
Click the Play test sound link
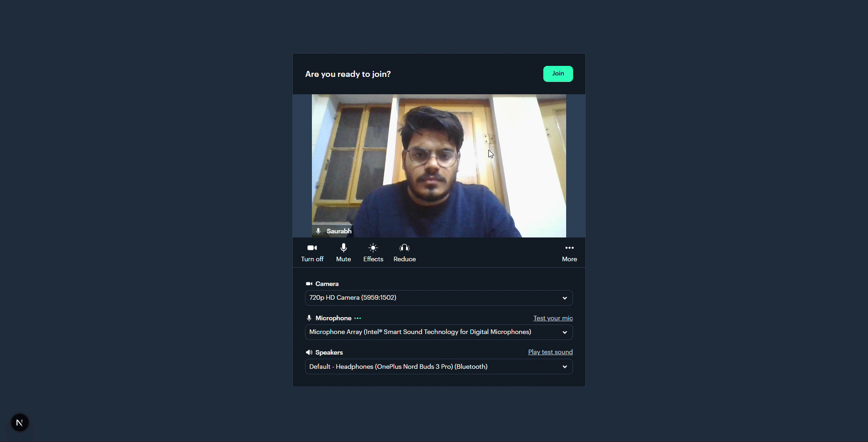click(x=550, y=352)
